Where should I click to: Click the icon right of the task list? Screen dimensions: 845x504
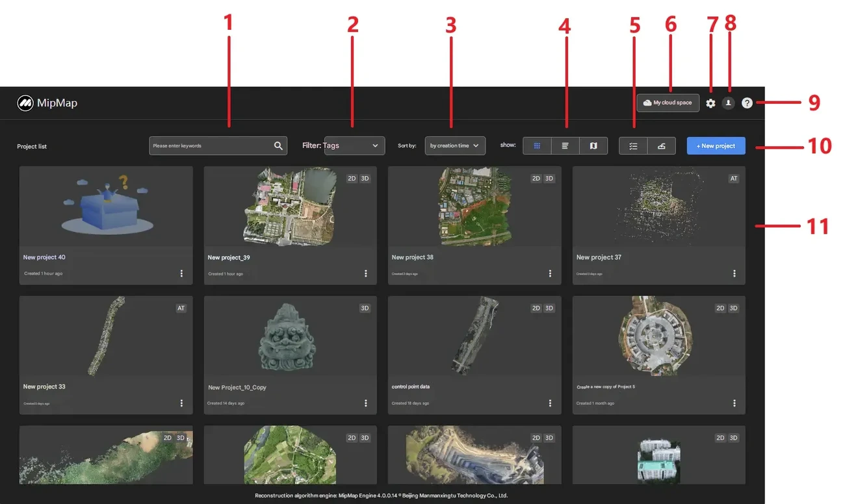click(x=662, y=146)
